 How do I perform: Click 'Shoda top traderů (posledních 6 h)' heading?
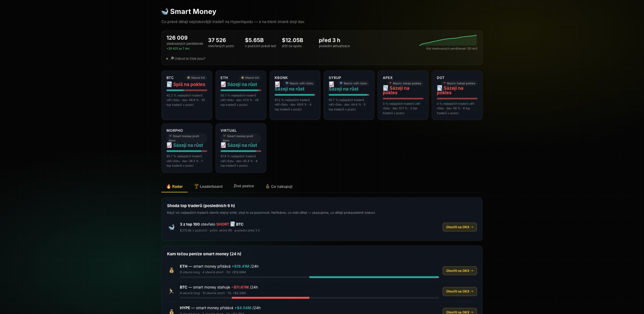201,206
